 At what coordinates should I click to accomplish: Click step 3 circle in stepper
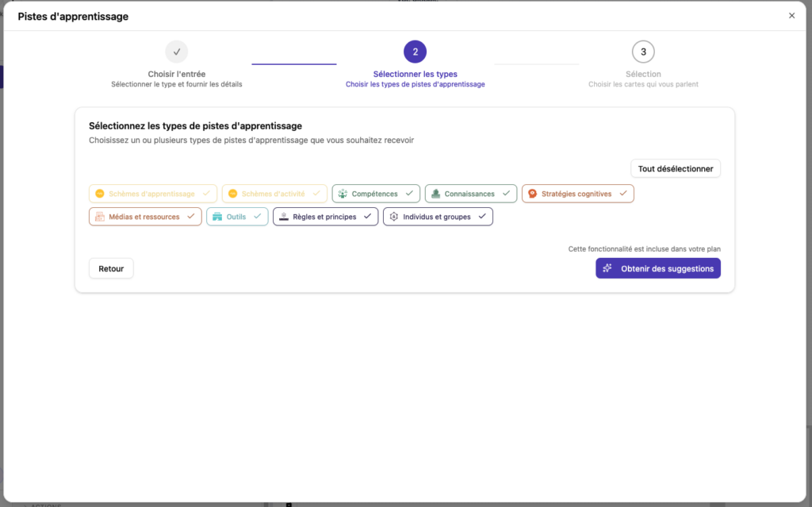pyautogui.click(x=643, y=52)
